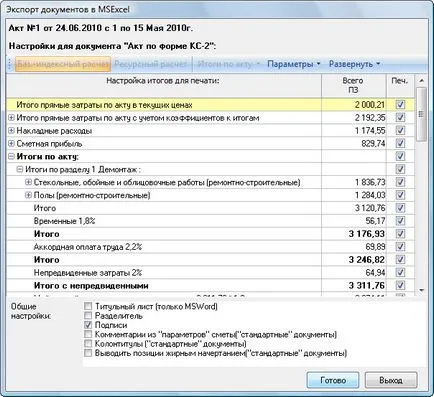The height and width of the screenshot is (397, 434).
Task: Uncheck print box for Аккордная оплата труда row
Action: click(x=400, y=247)
